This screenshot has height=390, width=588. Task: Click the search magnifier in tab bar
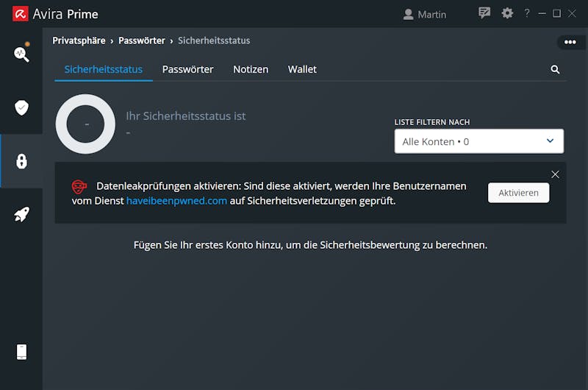click(x=555, y=69)
